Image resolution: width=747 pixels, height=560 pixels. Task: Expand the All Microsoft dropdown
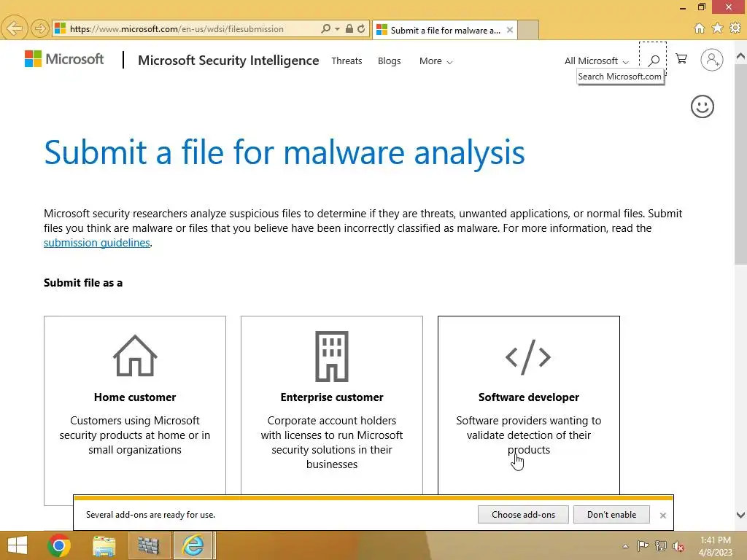(x=597, y=61)
